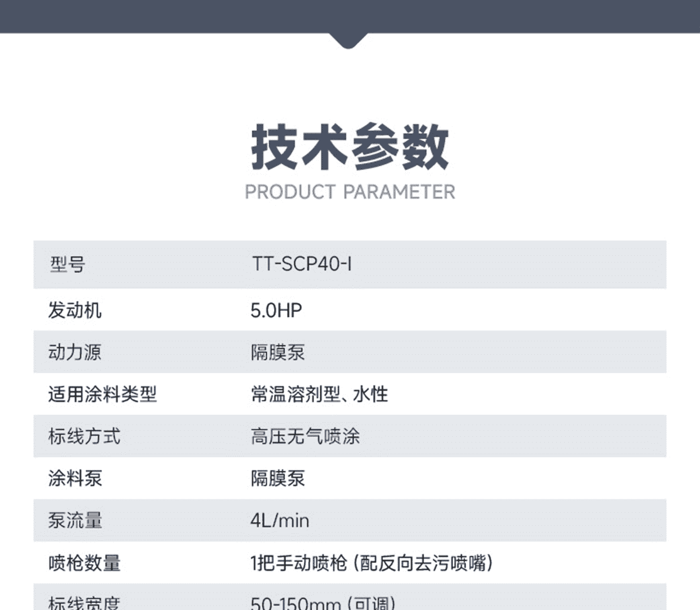Select the 喷枪数量 row label
Image resolution: width=700 pixels, height=610 pixels.
[x=84, y=563]
